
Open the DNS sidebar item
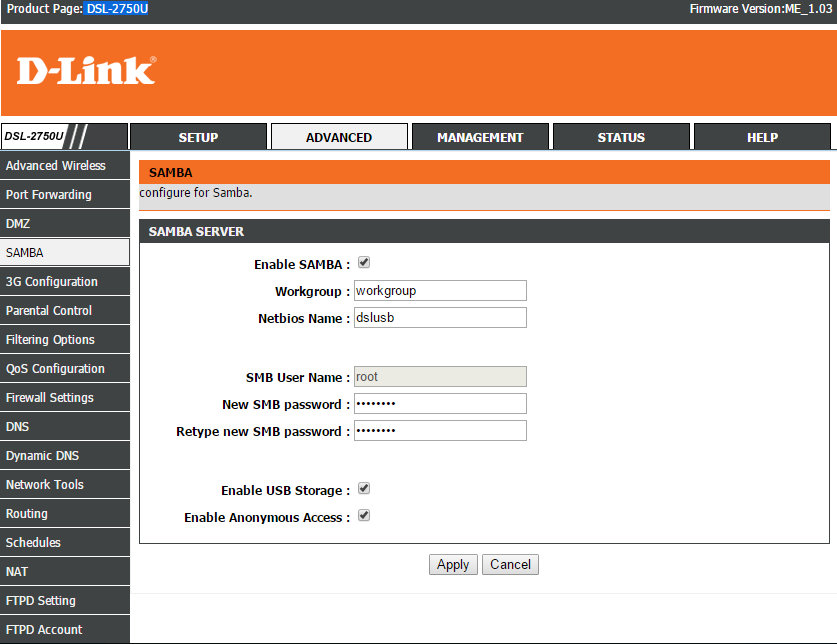tap(65, 426)
